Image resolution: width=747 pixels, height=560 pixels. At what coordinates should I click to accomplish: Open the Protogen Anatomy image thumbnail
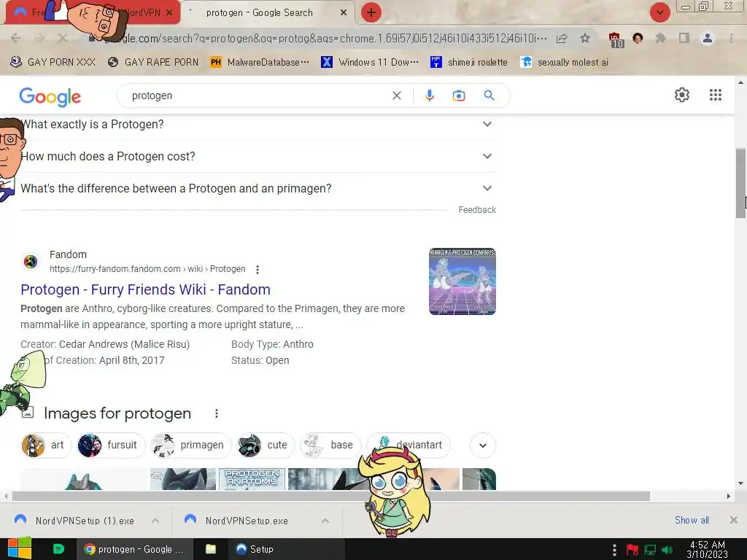point(252,479)
